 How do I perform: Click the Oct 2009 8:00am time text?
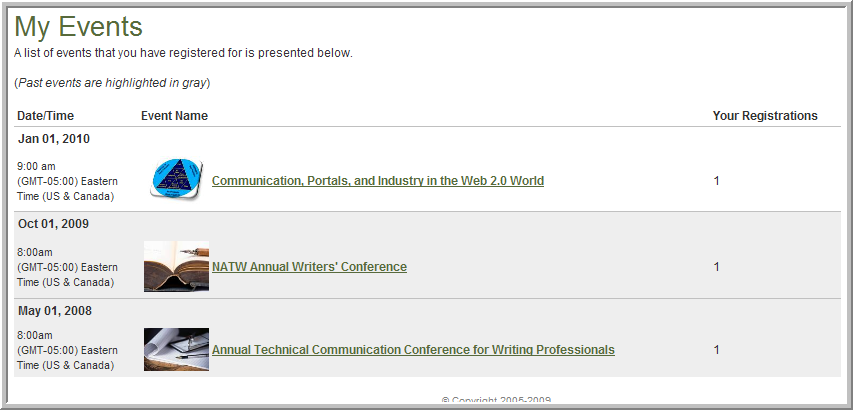(35, 252)
